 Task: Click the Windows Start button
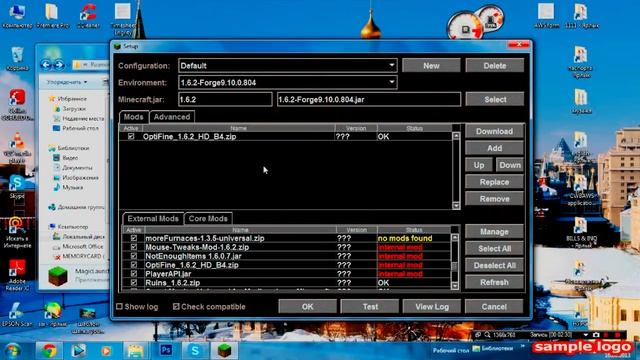coord(13,351)
